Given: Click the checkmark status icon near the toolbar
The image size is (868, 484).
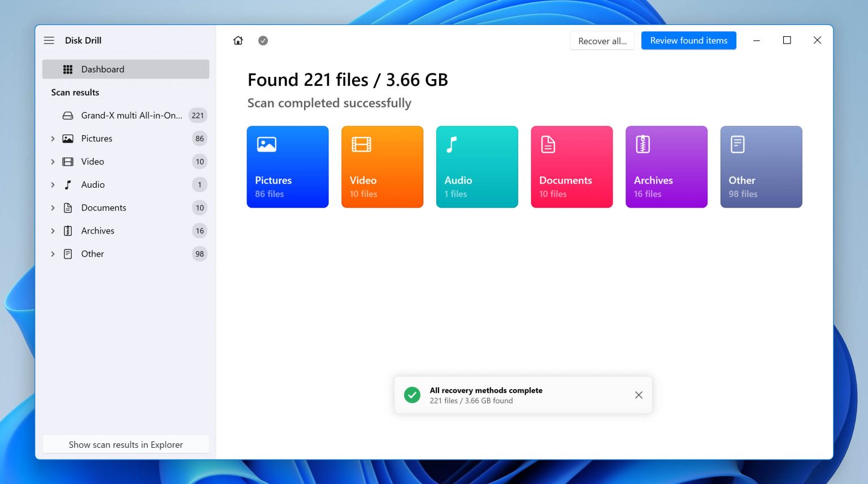Looking at the screenshot, I should (263, 40).
